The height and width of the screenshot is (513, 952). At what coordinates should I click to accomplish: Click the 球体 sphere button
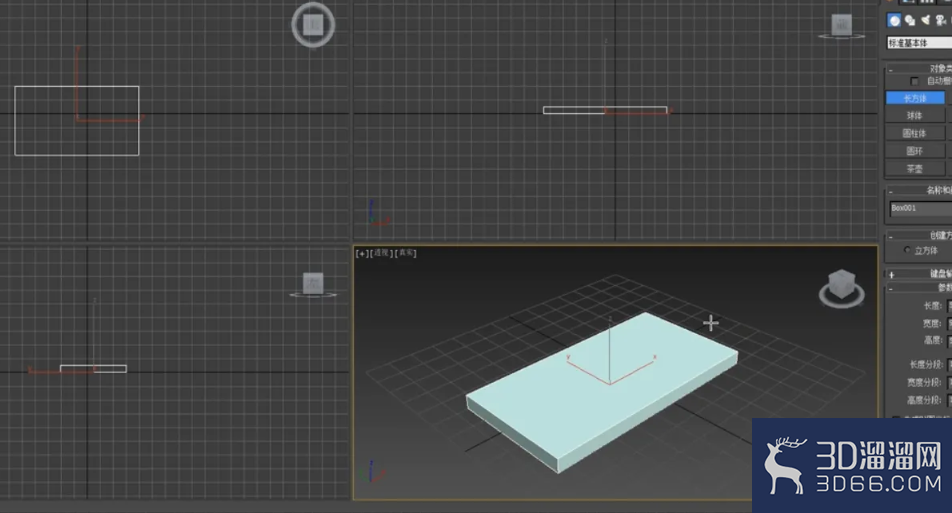pos(915,115)
